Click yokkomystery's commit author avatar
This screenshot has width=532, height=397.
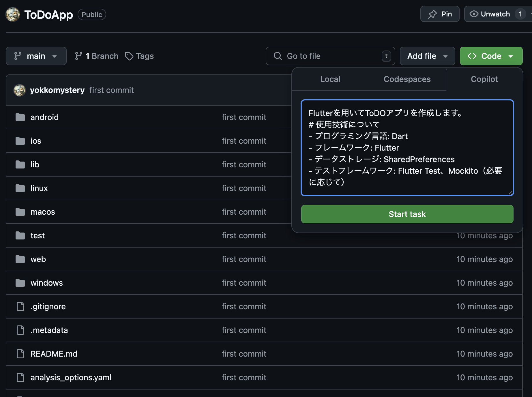[20, 90]
